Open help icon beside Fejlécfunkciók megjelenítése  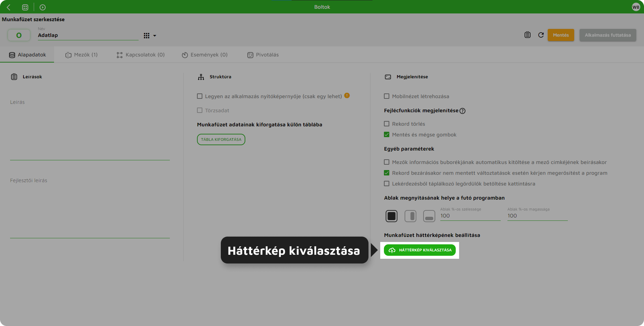[x=462, y=111]
